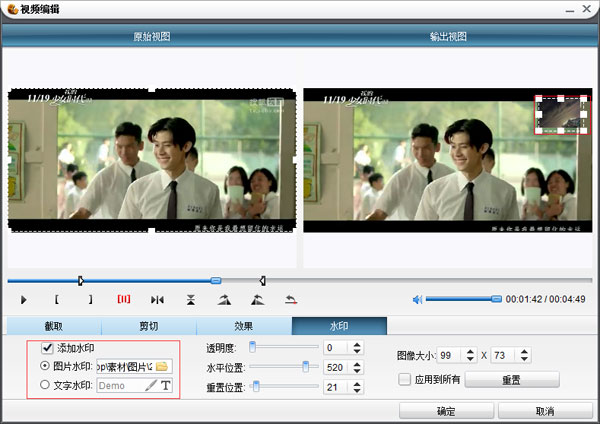This screenshot has width=600, height=424.
Task: Switch to the 效果 tab
Action: (x=244, y=326)
